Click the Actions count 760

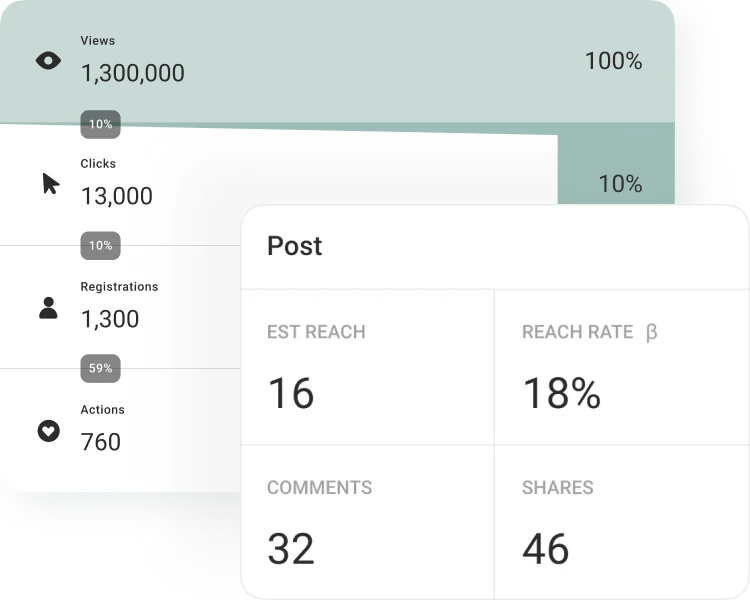tap(100, 442)
